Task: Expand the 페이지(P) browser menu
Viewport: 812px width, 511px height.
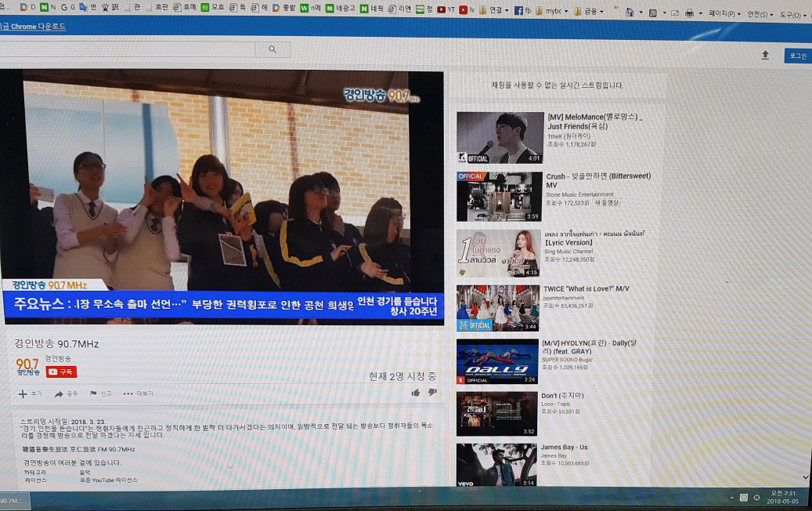Action: tap(724, 14)
